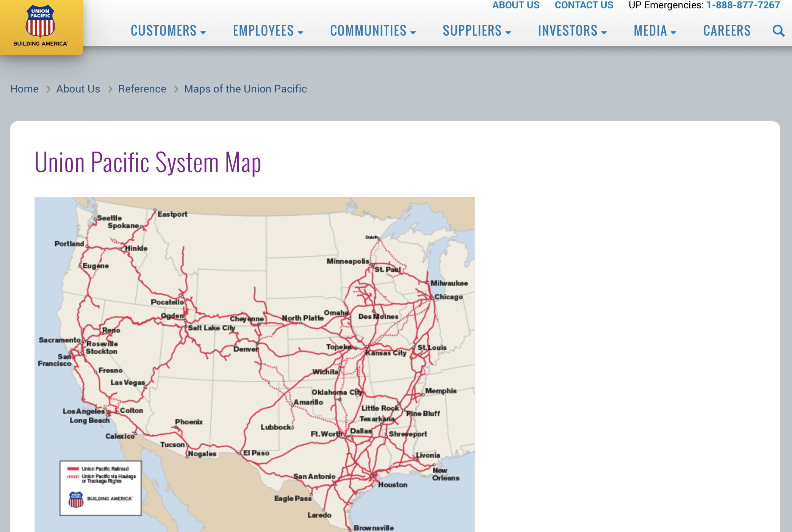
Task: Open the site search magnifier icon
Action: pyautogui.click(x=778, y=31)
